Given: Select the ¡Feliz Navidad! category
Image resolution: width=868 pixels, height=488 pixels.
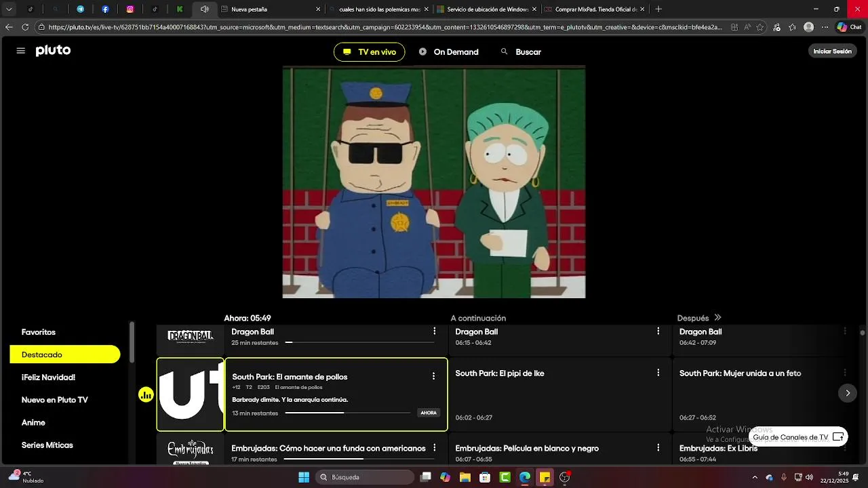Looking at the screenshot, I should [x=48, y=378].
